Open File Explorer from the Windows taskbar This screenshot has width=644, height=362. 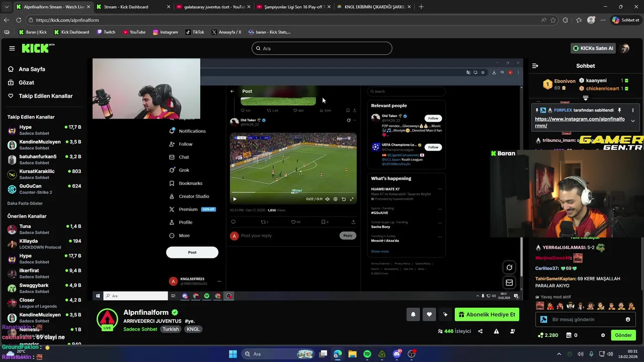tap(352, 354)
